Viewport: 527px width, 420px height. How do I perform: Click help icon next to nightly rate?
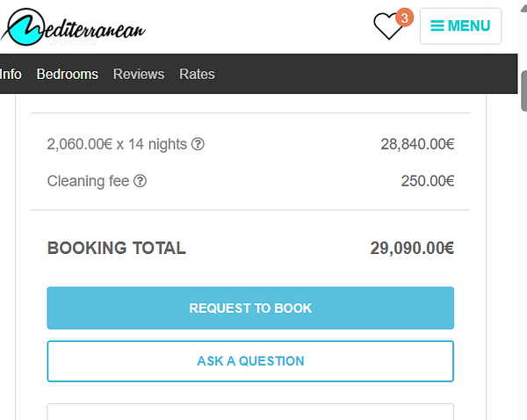(198, 144)
